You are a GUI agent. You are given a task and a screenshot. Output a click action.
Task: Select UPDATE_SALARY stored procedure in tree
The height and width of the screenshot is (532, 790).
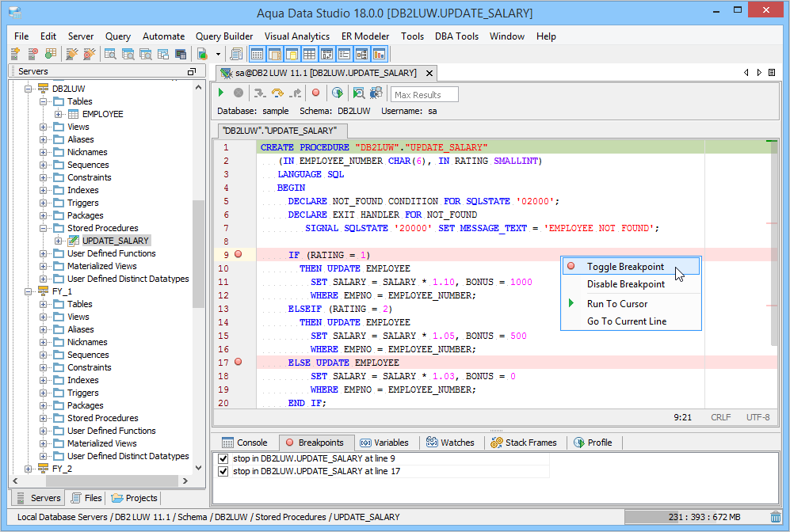(115, 241)
